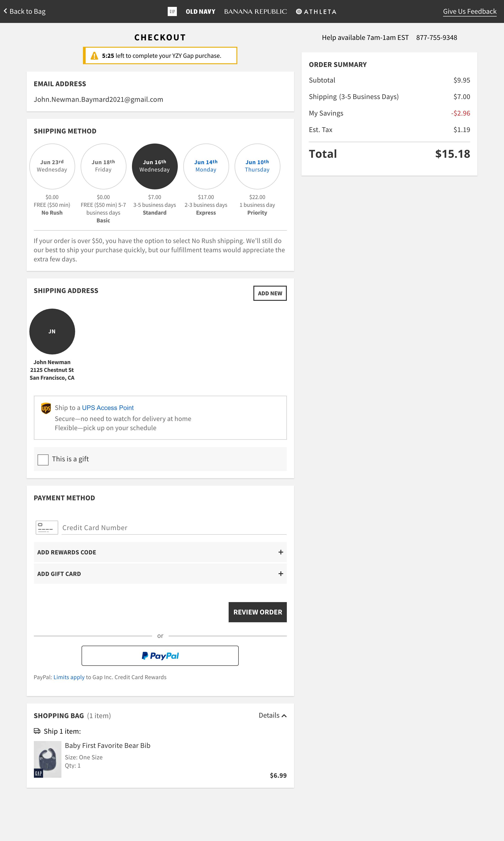Viewport: 504px width, 841px height.
Task: Switch to Banana Republic brand tab
Action: point(255,11)
